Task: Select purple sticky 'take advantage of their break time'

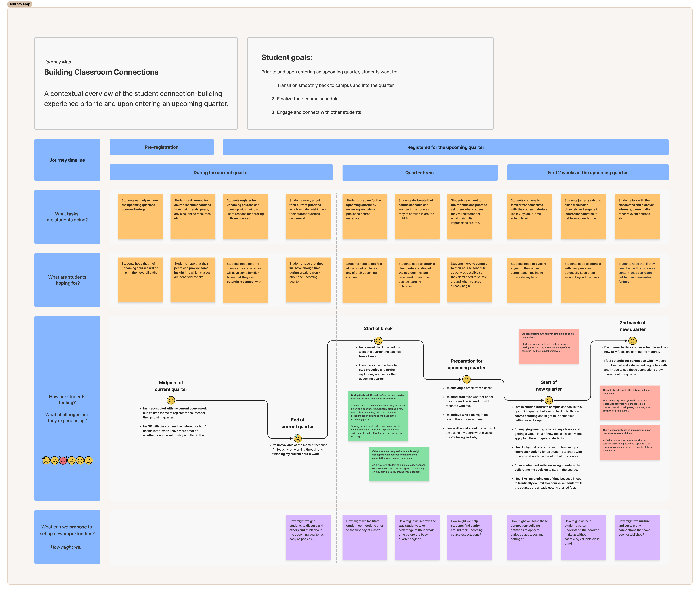Action: point(417,537)
